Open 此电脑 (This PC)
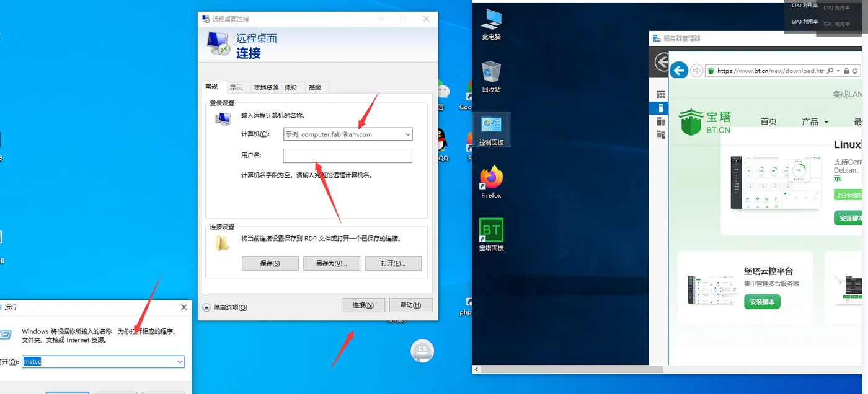This screenshot has height=394, width=868. (x=490, y=24)
